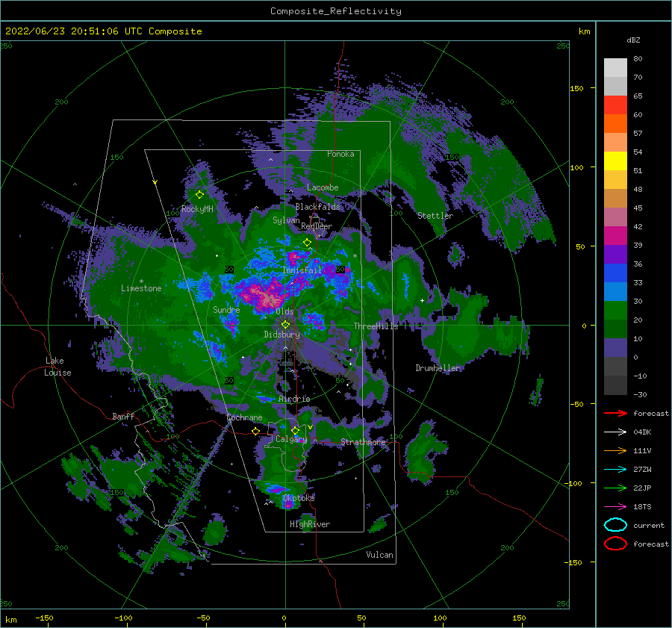Click the Lake Louise label
The image size is (672, 628).
(57, 367)
